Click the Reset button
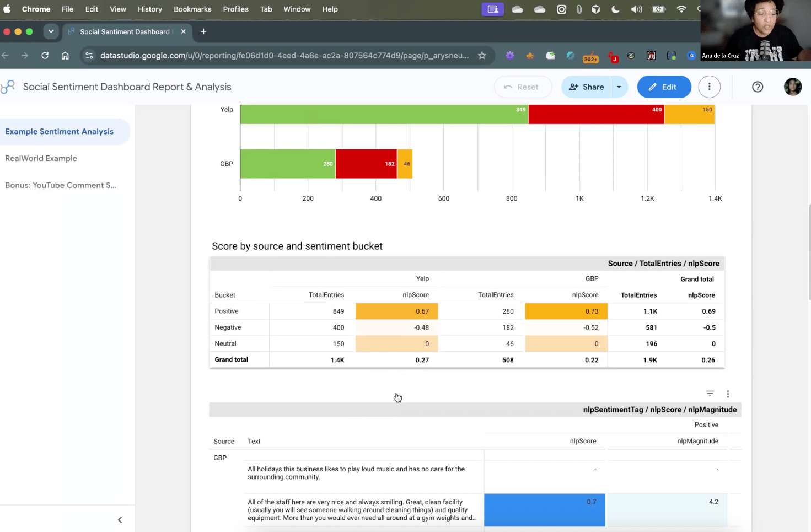 tap(523, 87)
